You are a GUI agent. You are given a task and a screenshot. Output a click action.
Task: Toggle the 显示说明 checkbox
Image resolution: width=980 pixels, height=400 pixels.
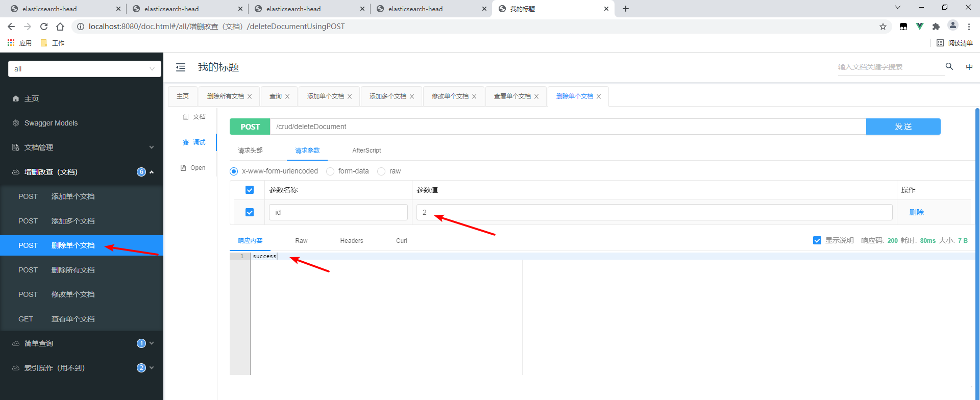coord(817,240)
